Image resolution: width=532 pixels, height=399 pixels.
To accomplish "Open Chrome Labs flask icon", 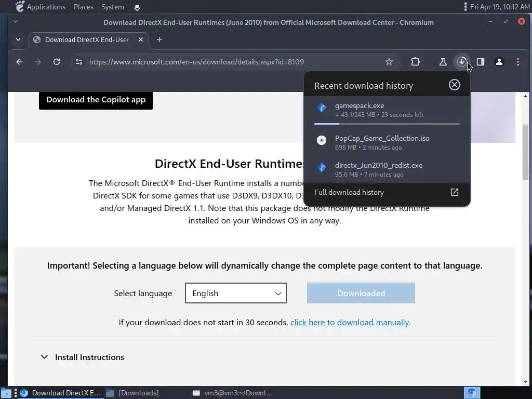I will tap(443, 62).
